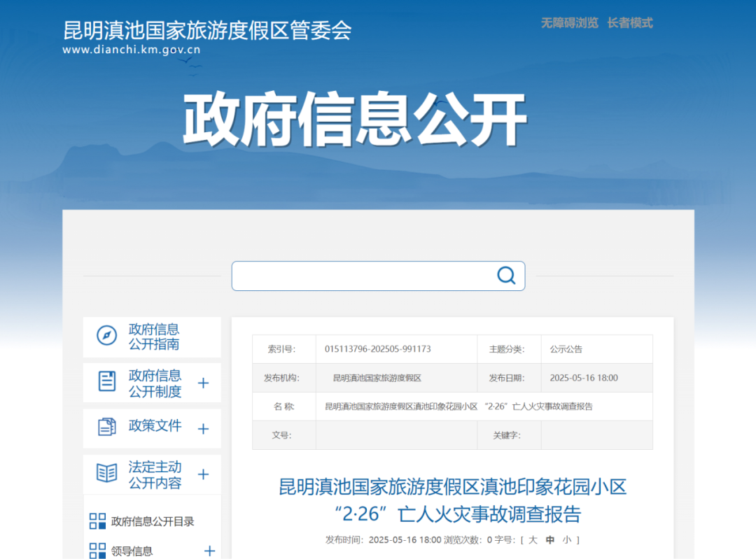This screenshot has width=756, height=559.
Task: Switch to 长者模式 elder mode
Action: (x=629, y=23)
